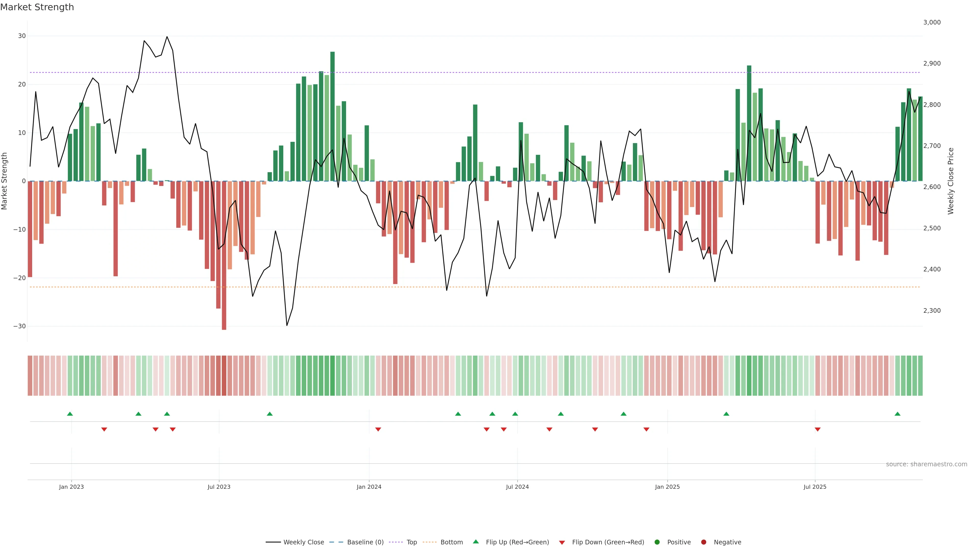
Task: Click the Jan 2024 x-axis label
Action: [369, 487]
